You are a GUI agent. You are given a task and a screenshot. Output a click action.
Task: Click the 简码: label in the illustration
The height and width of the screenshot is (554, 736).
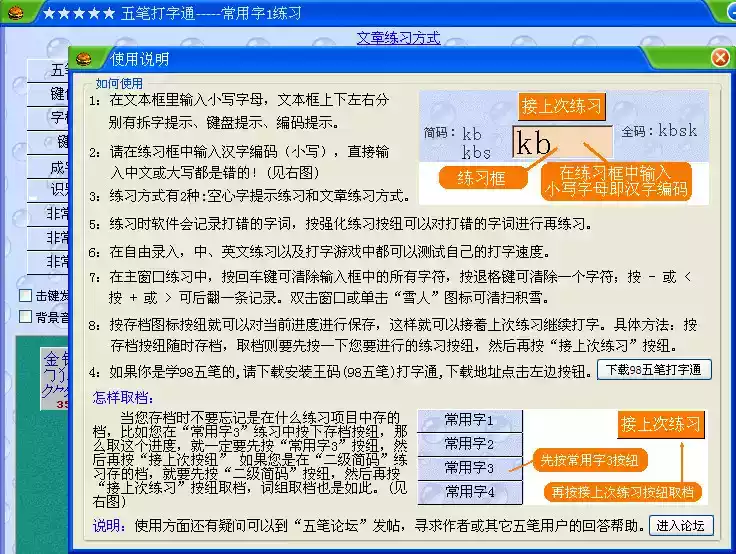439,132
